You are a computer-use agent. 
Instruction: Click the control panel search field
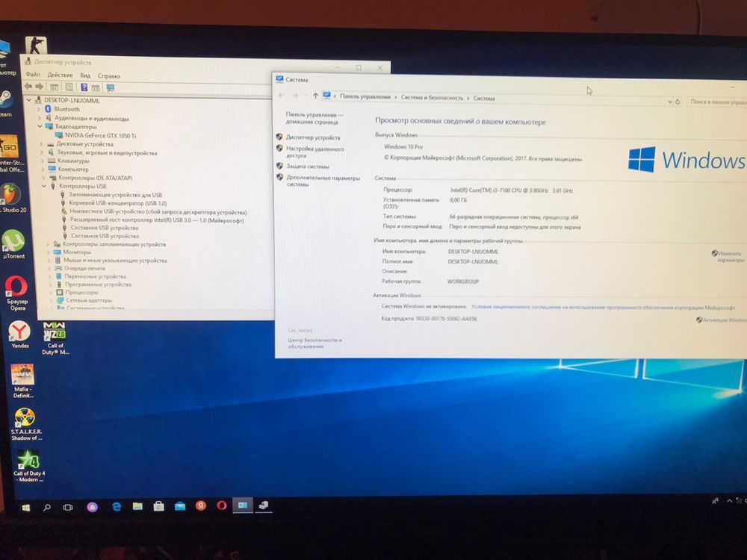717,102
